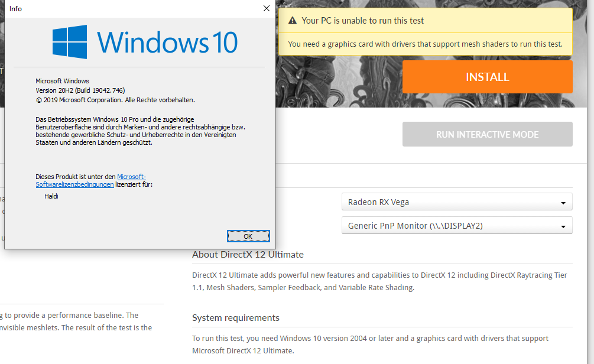The width and height of the screenshot is (594, 364).
Task: Open the Radeon RX Vega GPU dropdown
Action: click(457, 202)
